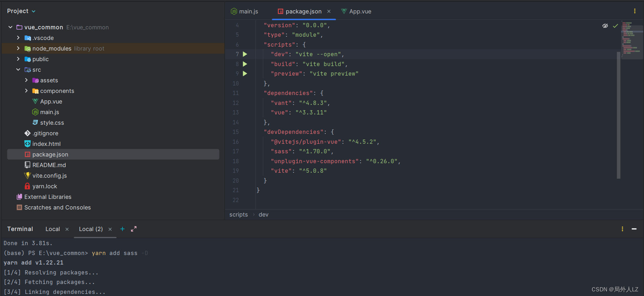Click the scripts breadcrumb

239,214
